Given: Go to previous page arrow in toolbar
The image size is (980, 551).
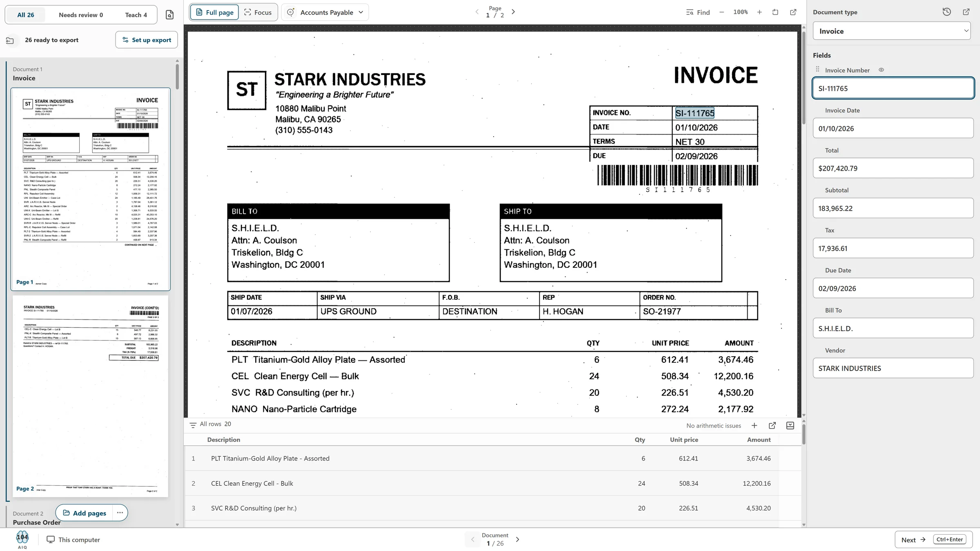Looking at the screenshot, I should 477,12.
